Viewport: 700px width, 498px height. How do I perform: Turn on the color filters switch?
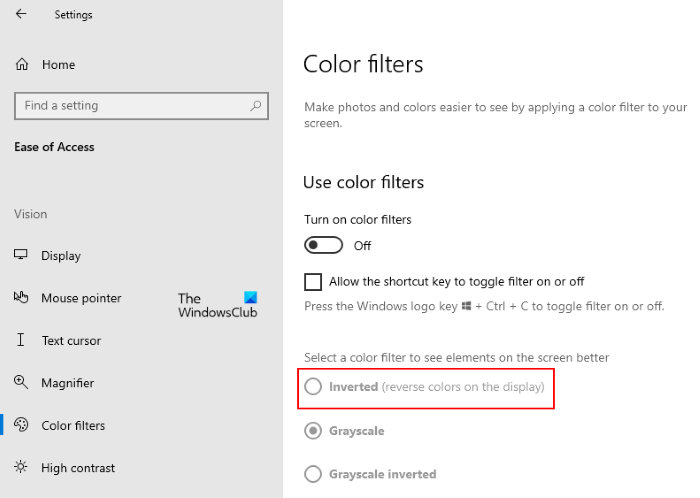pos(324,245)
